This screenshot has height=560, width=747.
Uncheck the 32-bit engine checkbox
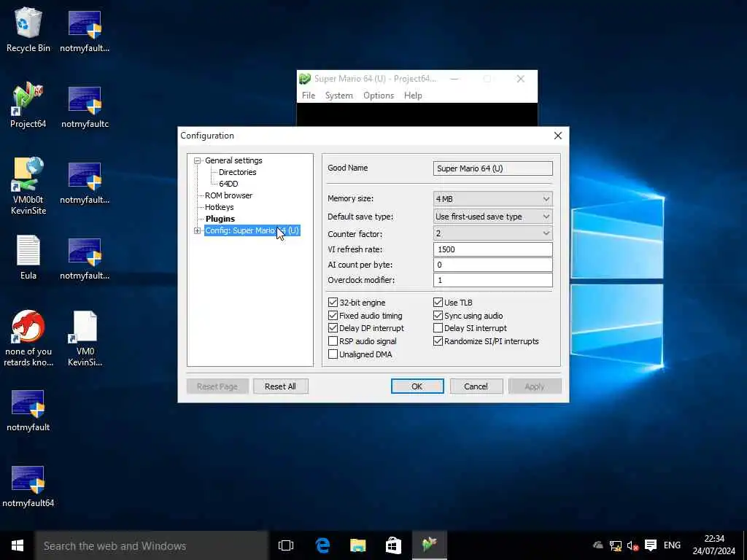(x=333, y=303)
